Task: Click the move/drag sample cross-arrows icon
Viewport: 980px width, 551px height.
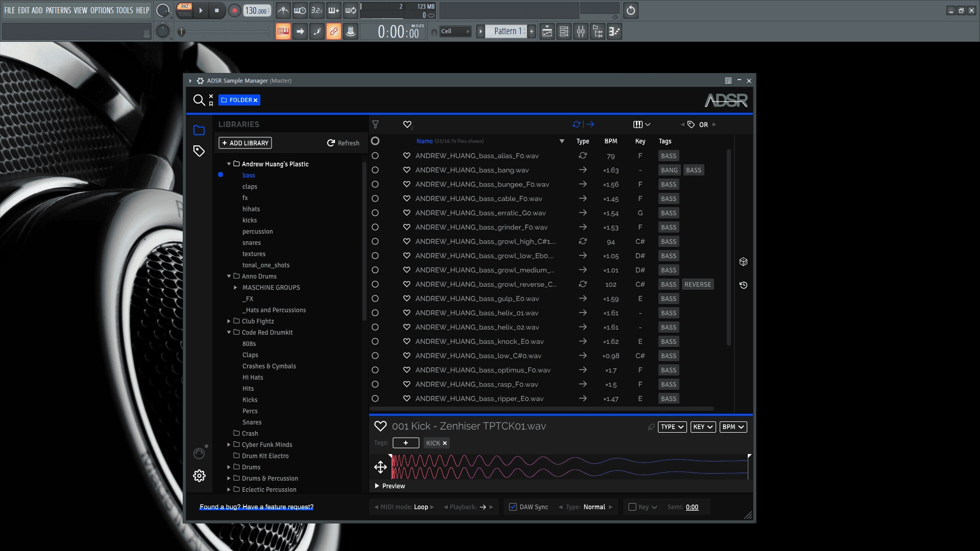Action: [380, 467]
